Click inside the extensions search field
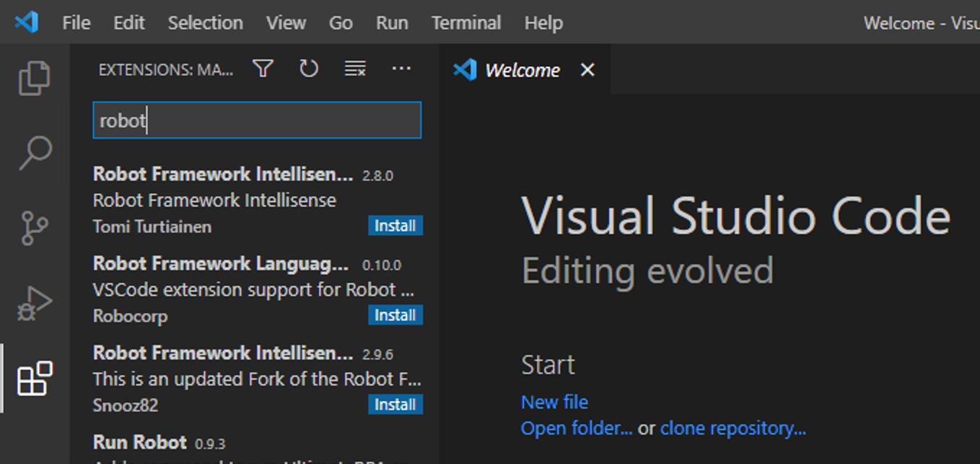980x464 pixels. tap(256, 120)
